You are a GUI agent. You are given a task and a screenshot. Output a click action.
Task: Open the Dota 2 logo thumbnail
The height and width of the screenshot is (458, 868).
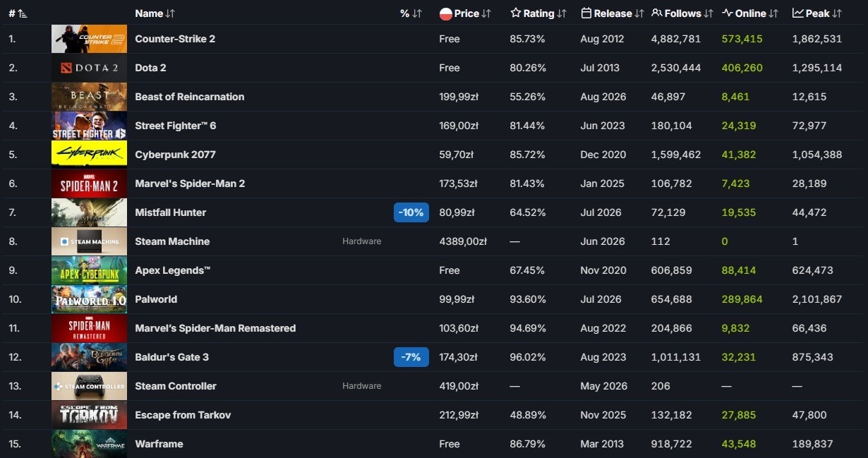89,68
